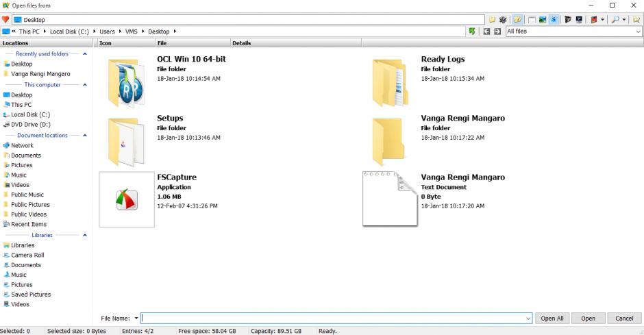Click the new folder icon in toolbar

pos(492,20)
